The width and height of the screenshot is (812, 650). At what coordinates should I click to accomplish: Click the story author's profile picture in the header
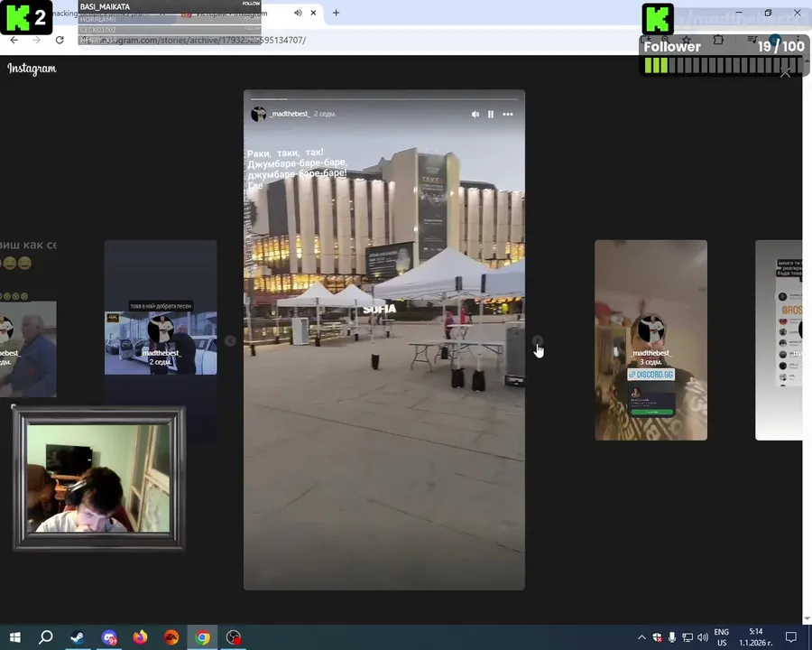coord(258,114)
